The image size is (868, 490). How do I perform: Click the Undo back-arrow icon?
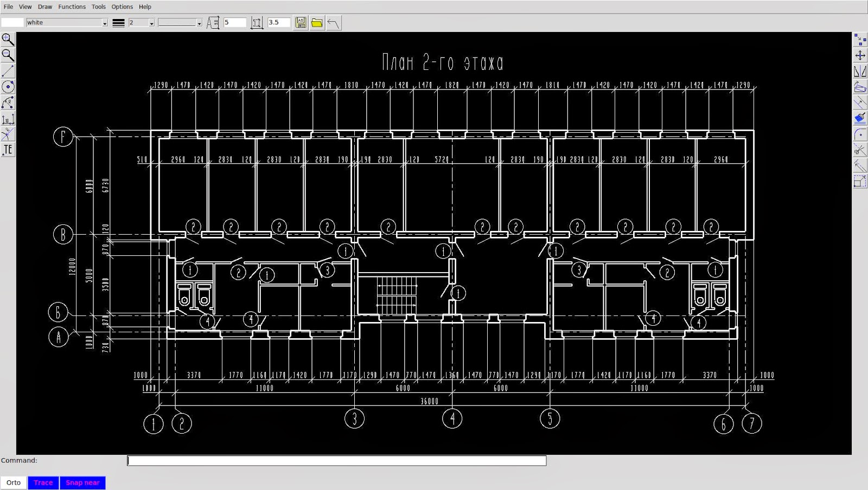334,23
